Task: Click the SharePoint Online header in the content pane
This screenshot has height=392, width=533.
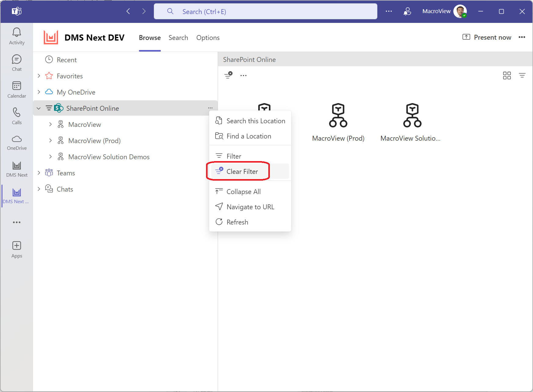Action: point(249,59)
